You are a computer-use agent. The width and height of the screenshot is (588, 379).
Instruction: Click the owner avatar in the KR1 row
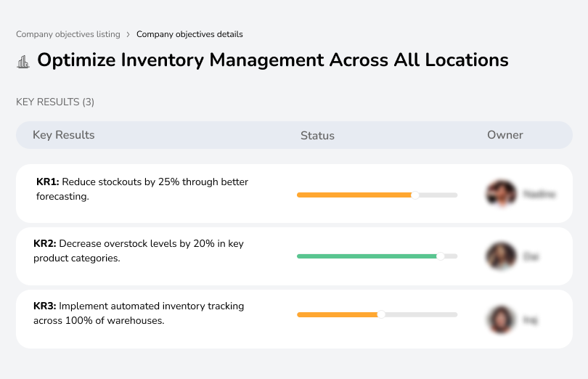pos(502,194)
